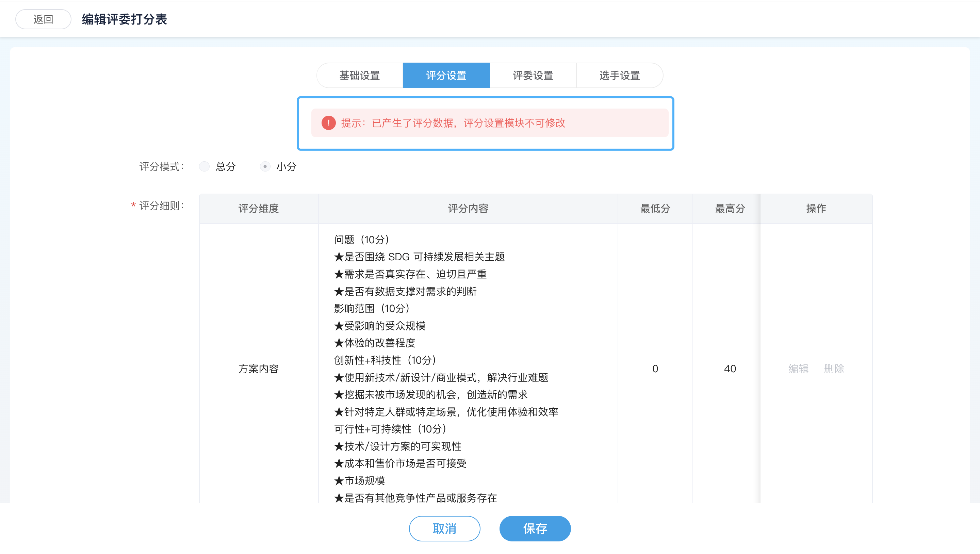Screen dimensions: 980x554
Task: Click the ★受影响的受众规模 line
Action: click(380, 326)
